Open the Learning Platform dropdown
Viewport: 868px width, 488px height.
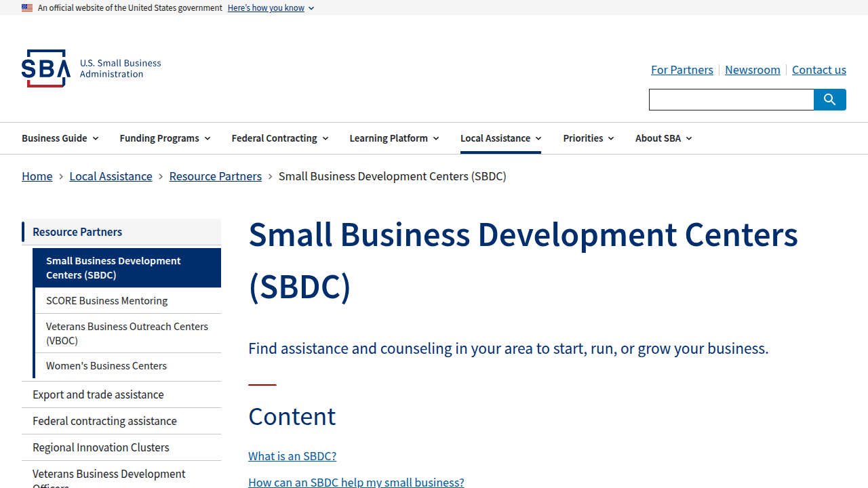coord(394,138)
